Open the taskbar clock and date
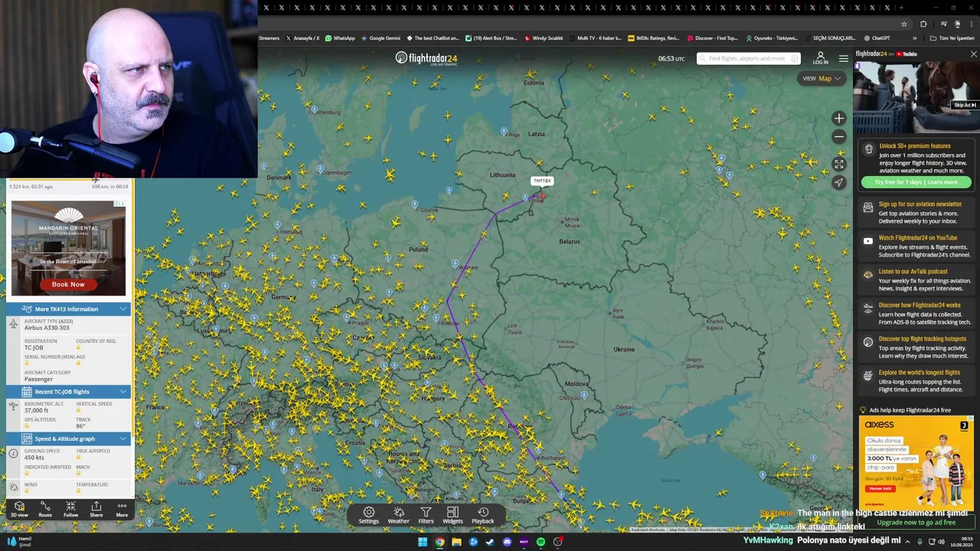Image resolution: width=980 pixels, height=551 pixels. click(x=962, y=542)
